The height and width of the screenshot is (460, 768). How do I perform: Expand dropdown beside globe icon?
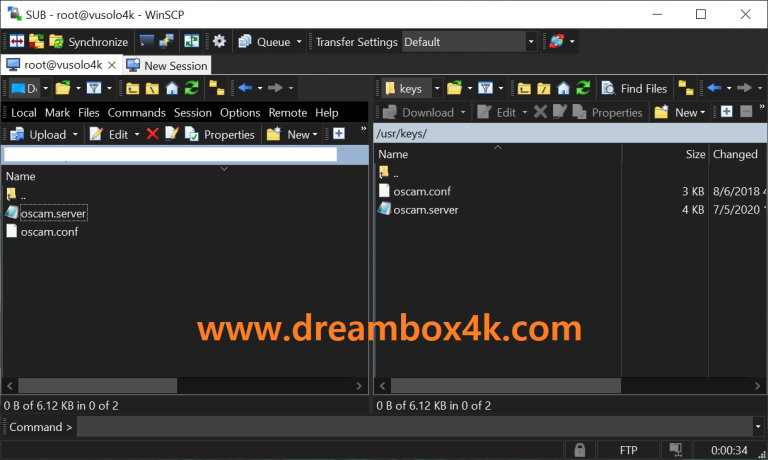pyautogui.click(x=572, y=42)
